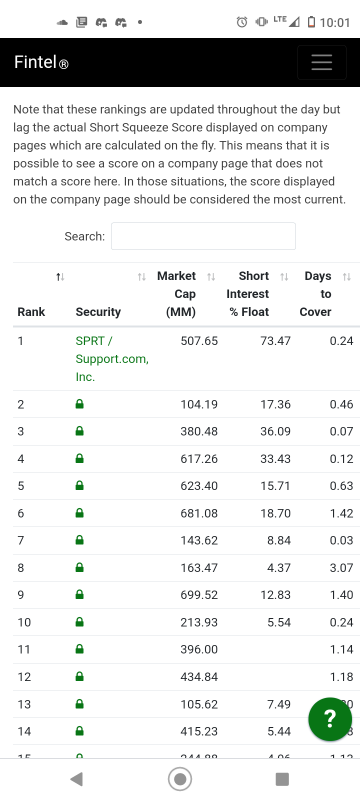
Task: Select market cap value 681.08
Action: tap(199, 513)
